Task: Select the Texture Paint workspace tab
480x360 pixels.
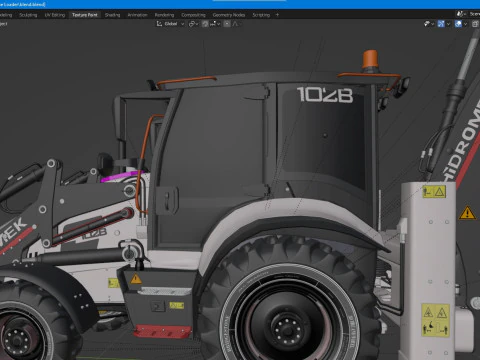Action: [85, 15]
